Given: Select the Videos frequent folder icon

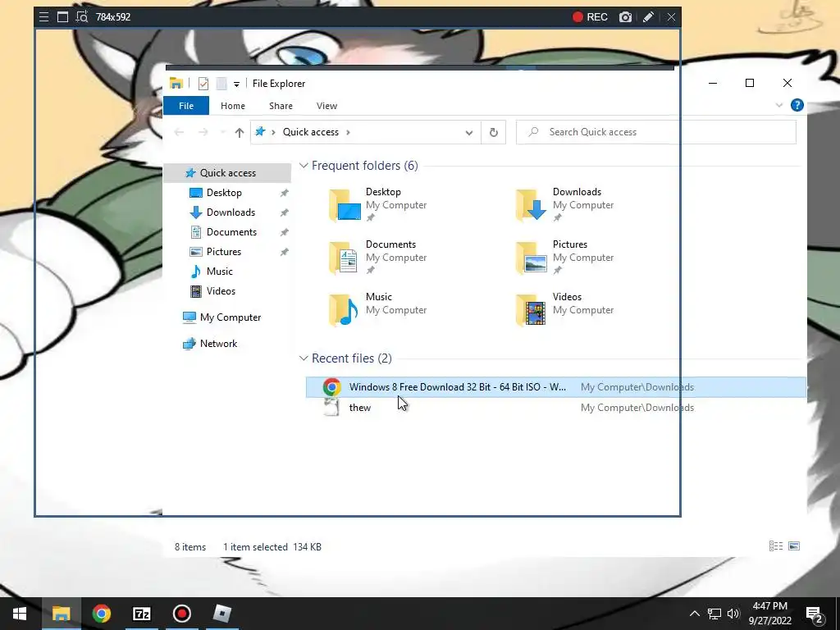Looking at the screenshot, I should pos(531,310).
